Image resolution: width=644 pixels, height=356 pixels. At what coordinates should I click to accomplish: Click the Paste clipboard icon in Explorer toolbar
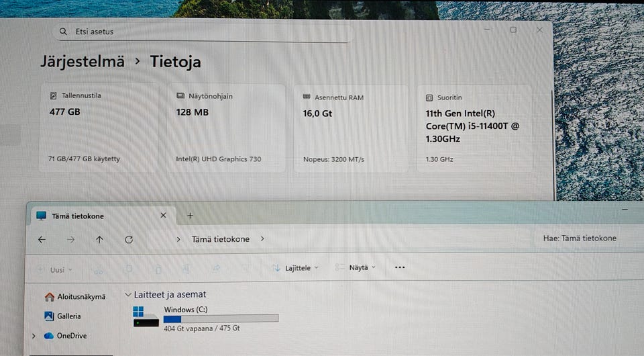tap(158, 269)
